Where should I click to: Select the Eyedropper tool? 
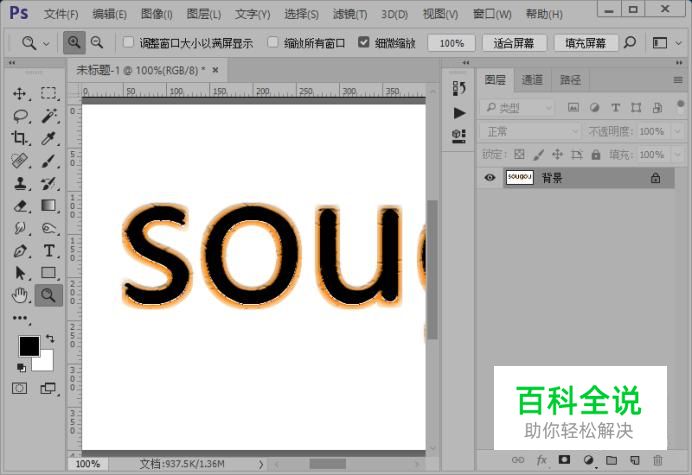pyautogui.click(x=49, y=138)
